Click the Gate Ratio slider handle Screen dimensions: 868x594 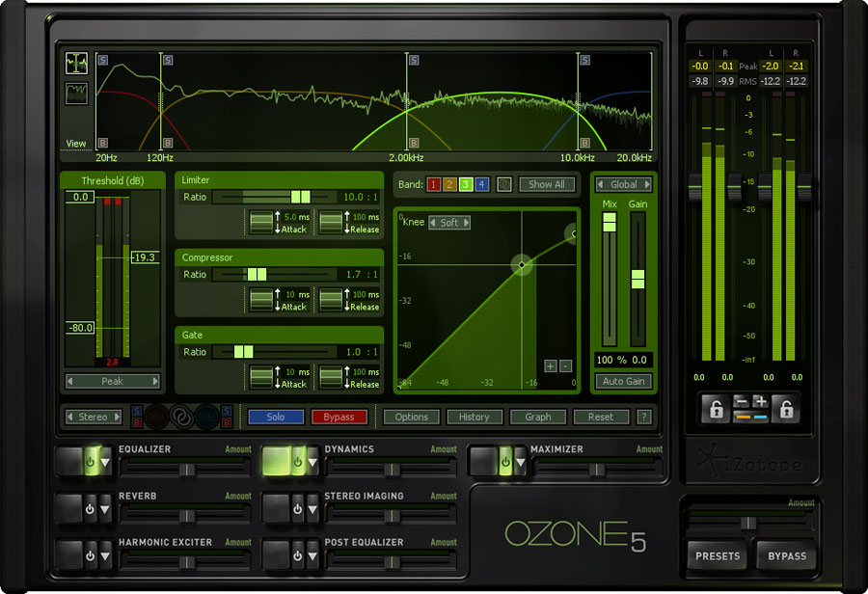point(244,352)
